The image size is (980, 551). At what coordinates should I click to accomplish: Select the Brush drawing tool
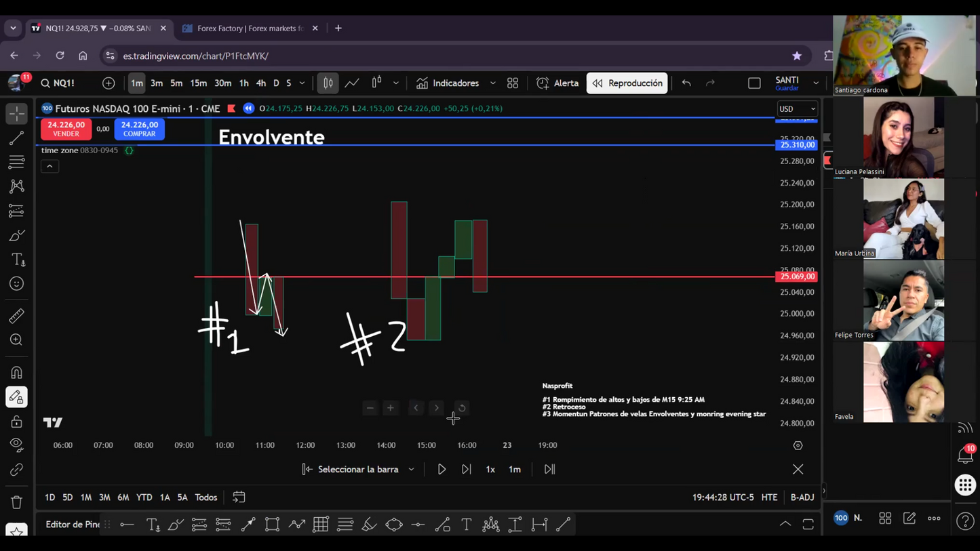coord(16,235)
